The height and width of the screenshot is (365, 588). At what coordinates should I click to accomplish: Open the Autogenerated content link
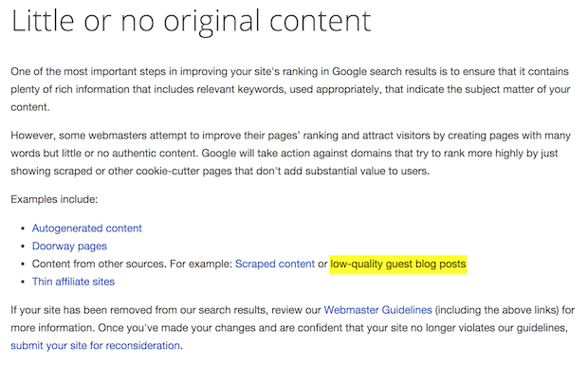tap(86, 228)
